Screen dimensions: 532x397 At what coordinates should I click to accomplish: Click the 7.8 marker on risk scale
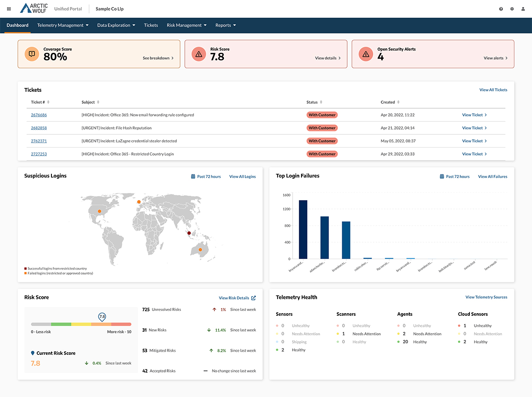pyautogui.click(x=102, y=317)
